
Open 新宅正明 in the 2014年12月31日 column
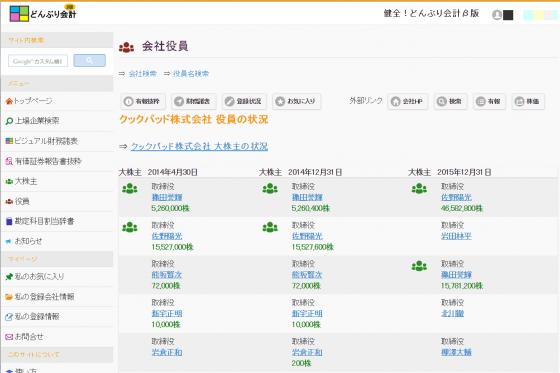click(307, 313)
